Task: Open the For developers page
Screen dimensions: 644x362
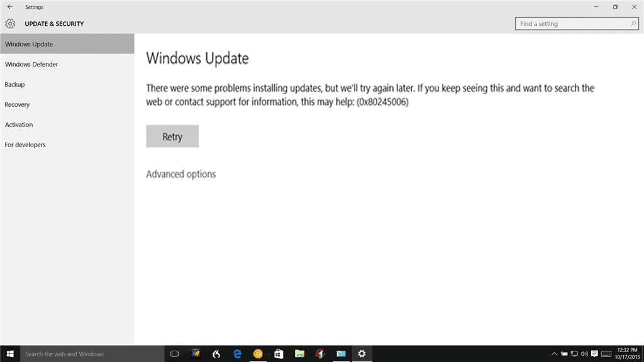Action: [67, 145]
